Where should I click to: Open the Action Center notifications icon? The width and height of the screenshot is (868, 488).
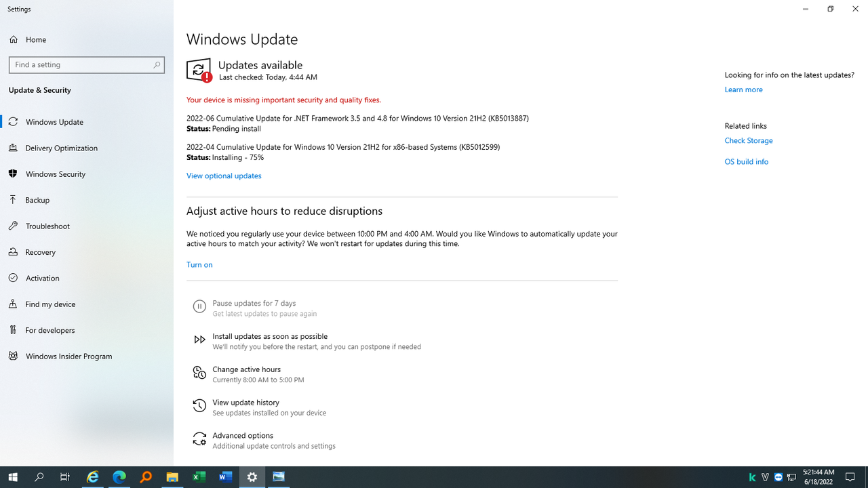coord(850,477)
